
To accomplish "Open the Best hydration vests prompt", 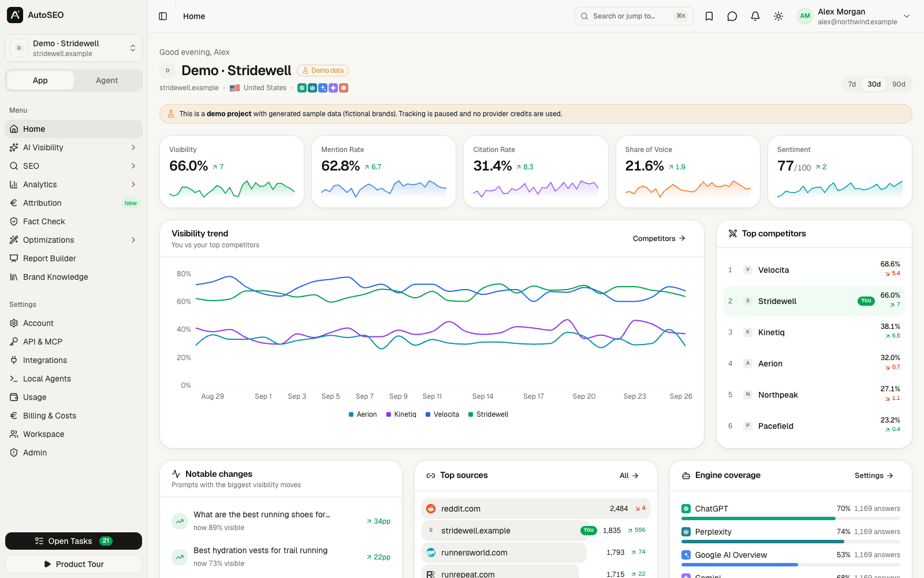I will (281, 557).
